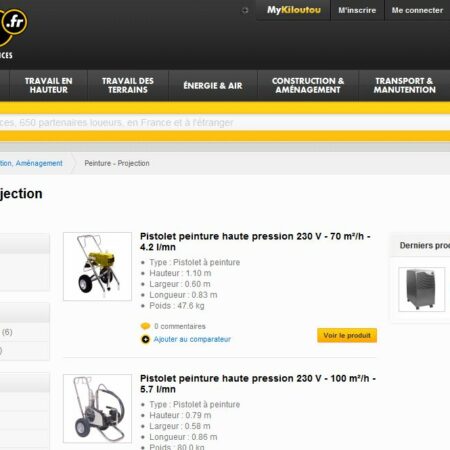Click the plus icon beside Ajouter au comparateur
This screenshot has width=450, height=450.
point(145,339)
